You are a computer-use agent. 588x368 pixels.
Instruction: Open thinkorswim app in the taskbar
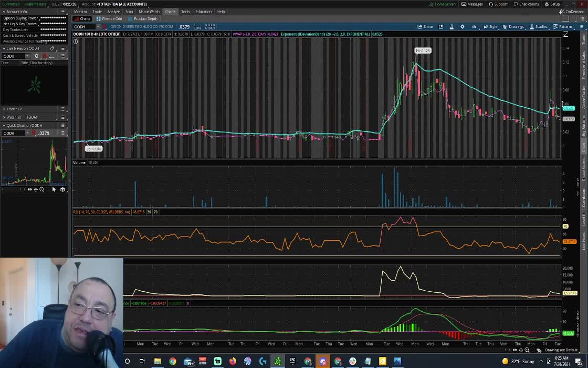pyautogui.click(x=278, y=361)
